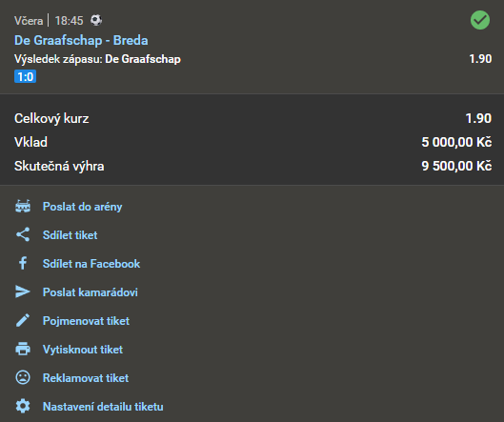This screenshot has width=504, height=422.
Task: Click the Facebook logo icon
Action: [23, 263]
